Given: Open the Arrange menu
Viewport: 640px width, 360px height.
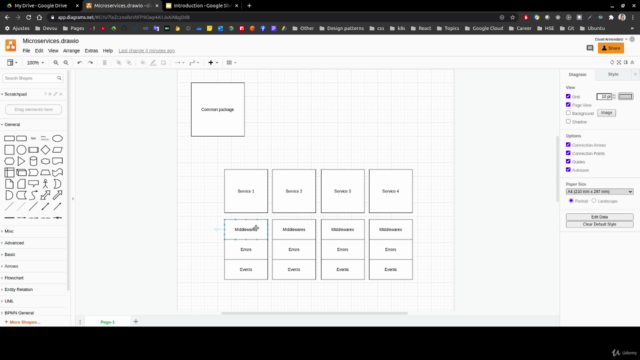Looking at the screenshot, I should click(x=71, y=51).
